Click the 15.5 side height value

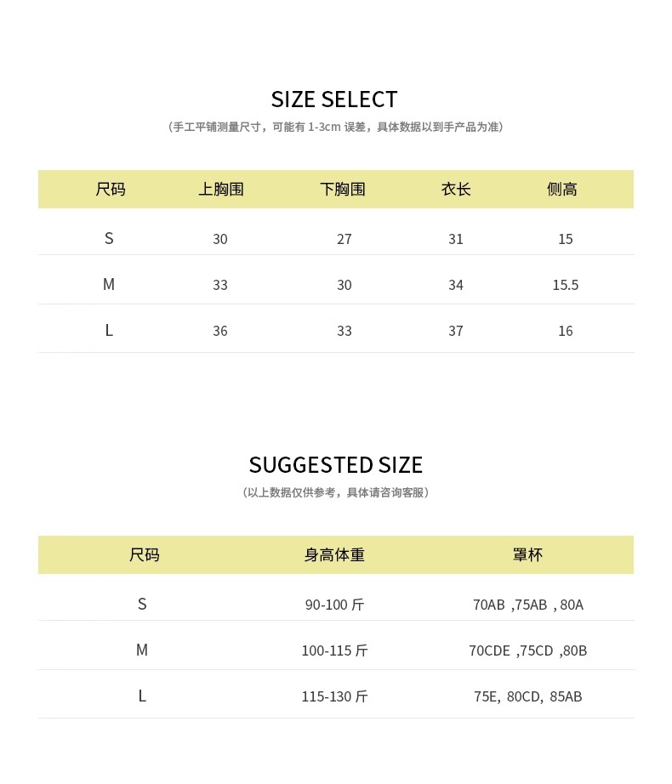point(565,285)
